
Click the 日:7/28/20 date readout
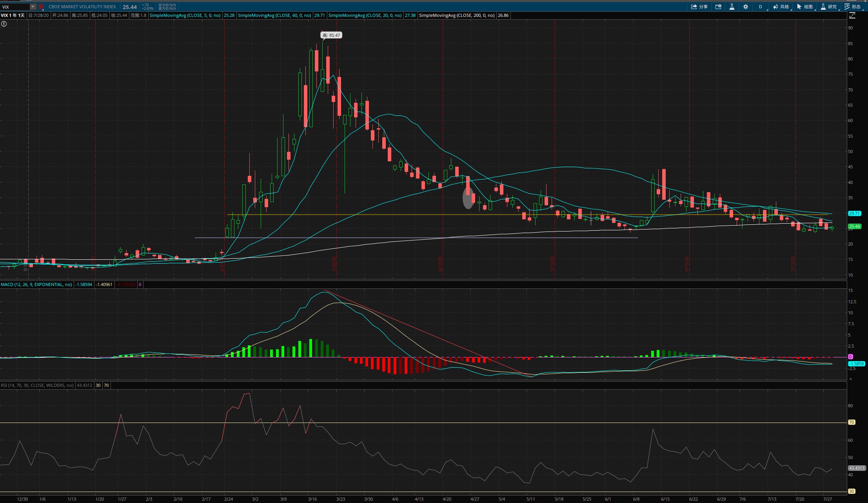[x=38, y=15]
